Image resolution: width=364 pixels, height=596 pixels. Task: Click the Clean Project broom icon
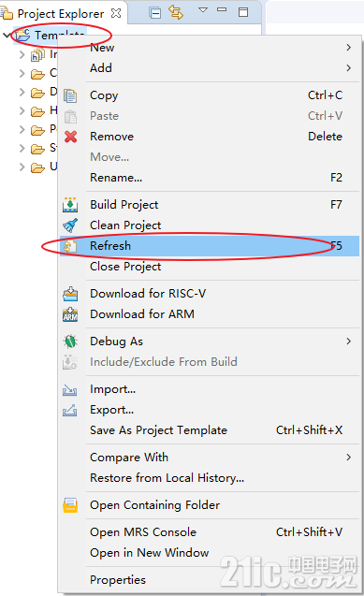[70, 225]
